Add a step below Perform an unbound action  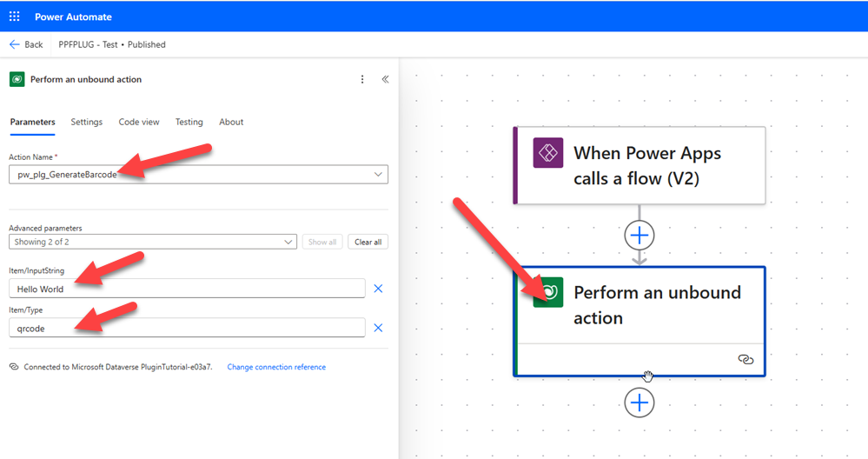639,402
